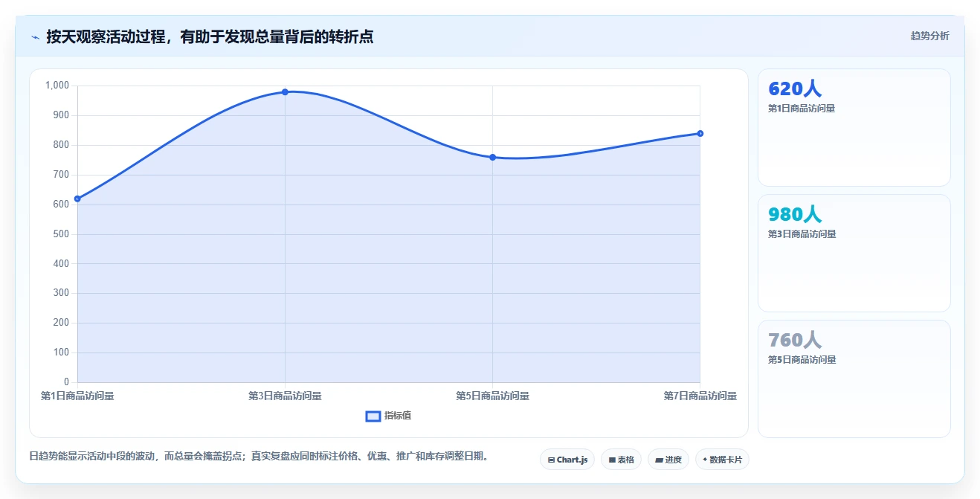Screen dimensions: 980x499
Task: Click the lightning icon beside the title
Action: pyautogui.click(x=36, y=36)
